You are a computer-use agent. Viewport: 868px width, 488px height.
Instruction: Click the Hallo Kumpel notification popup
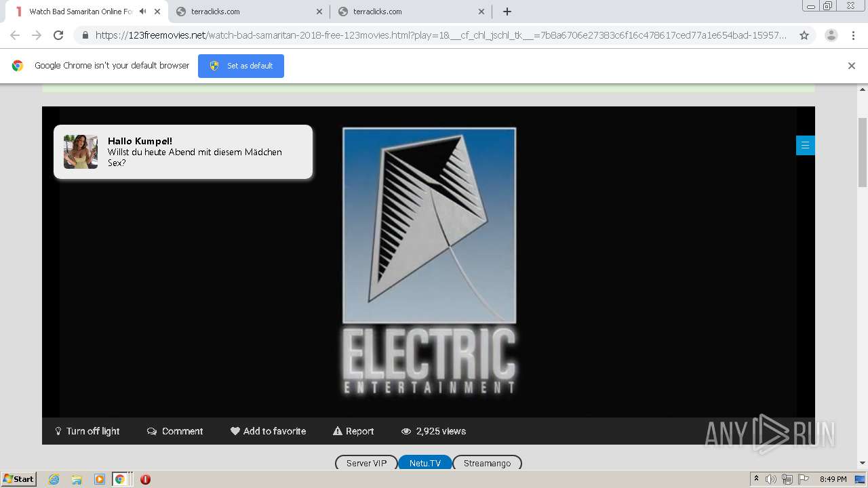point(183,152)
